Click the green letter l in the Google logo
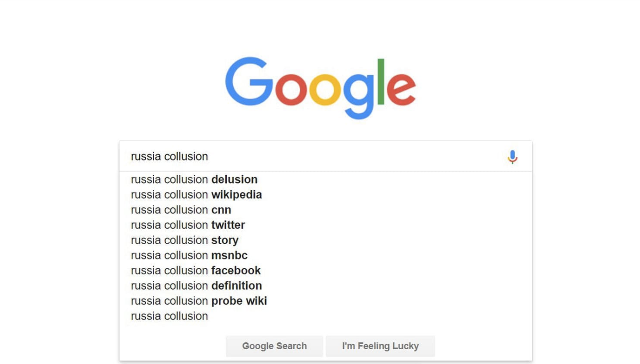Screen dimensions: 640x364 tap(381, 81)
